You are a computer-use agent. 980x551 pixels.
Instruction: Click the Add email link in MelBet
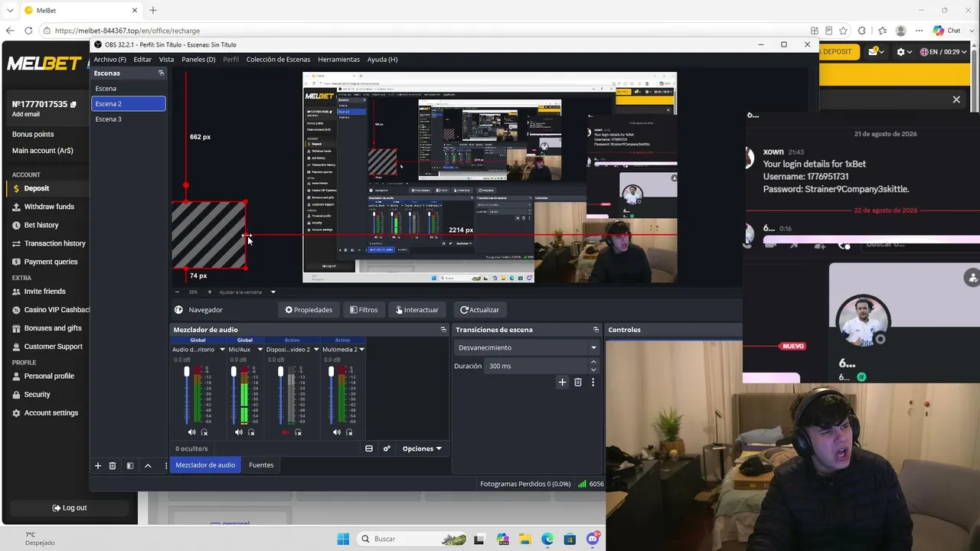(x=26, y=115)
